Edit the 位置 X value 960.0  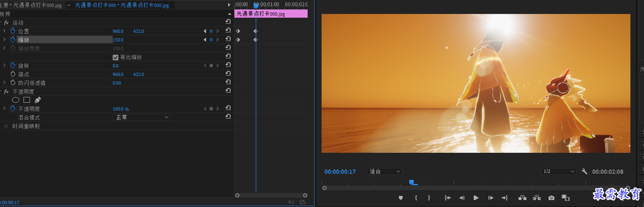(x=118, y=31)
